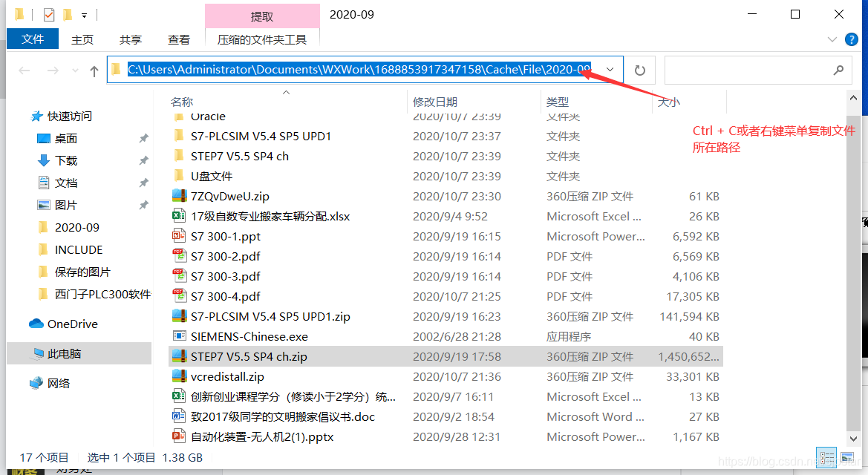Screen dimensions: 868x475
Task: Unpin 桌面 pin icon
Action: (143, 138)
